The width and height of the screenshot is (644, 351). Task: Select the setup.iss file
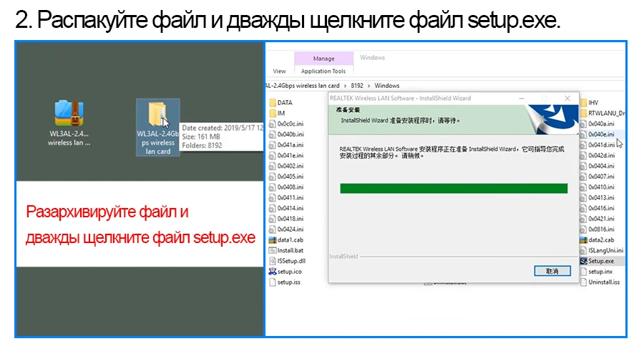point(285,282)
